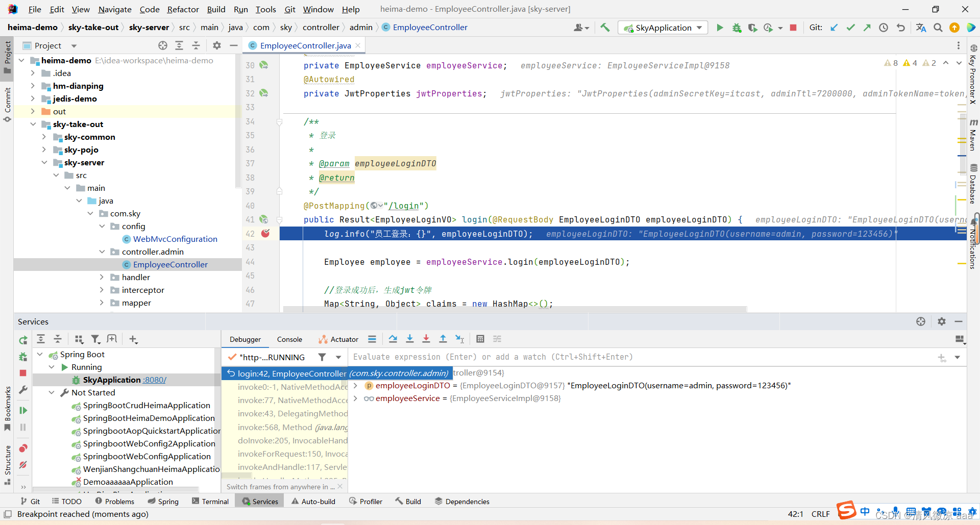Image resolution: width=980 pixels, height=525 pixels.
Task: Expand the hm-dianping module node
Action: click(33, 86)
